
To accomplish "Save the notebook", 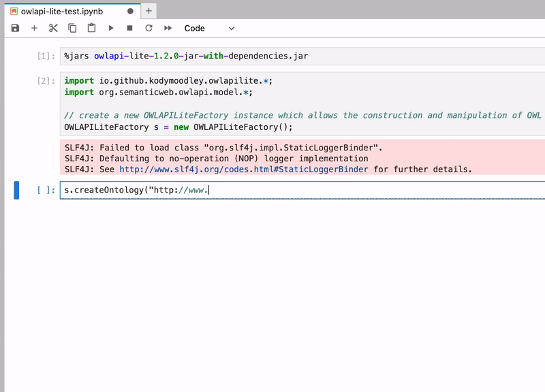I will (x=14, y=28).
